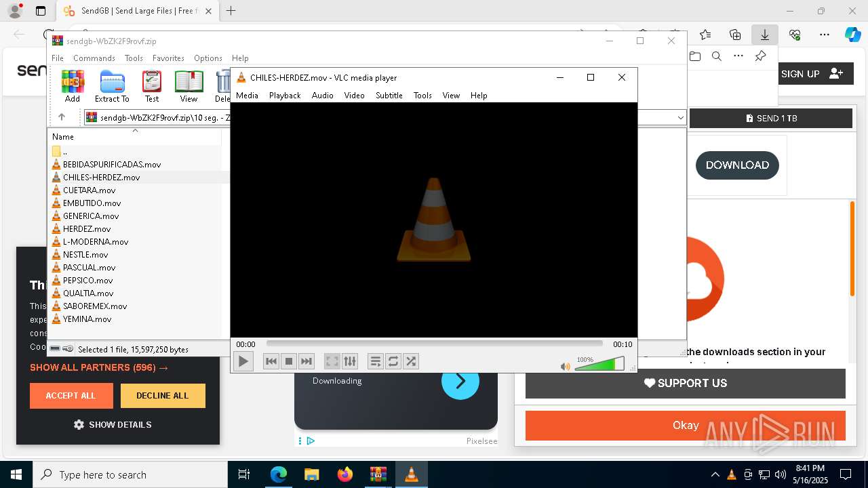Open VLC Subtitle menu
The width and height of the screenshot is (868, 488).
coord(389,96)
